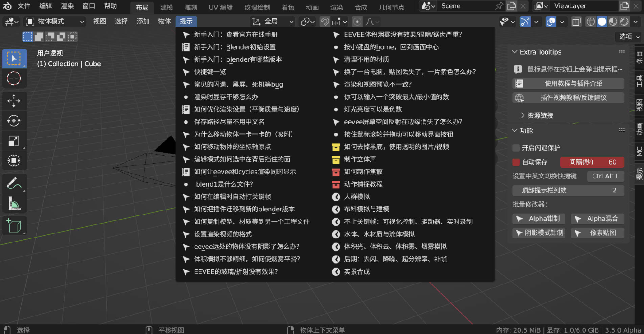Adjust the 间隔(秒) value field

point(592,162)
